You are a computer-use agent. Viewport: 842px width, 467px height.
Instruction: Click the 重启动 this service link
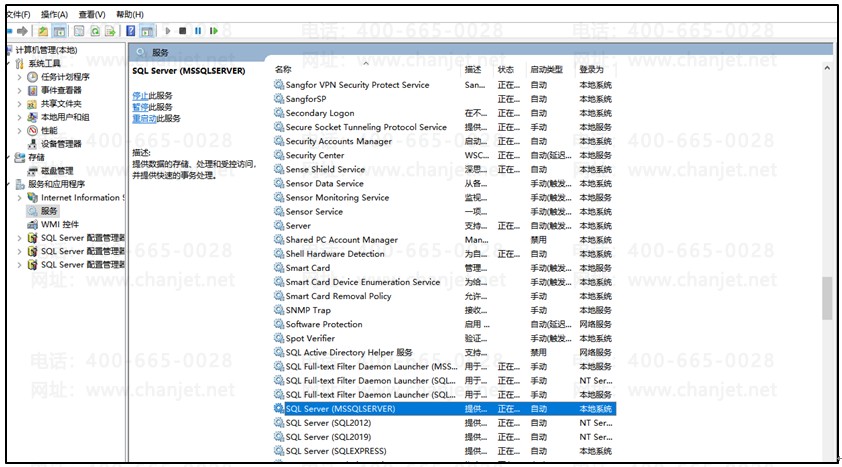click(x=144, y=118)
